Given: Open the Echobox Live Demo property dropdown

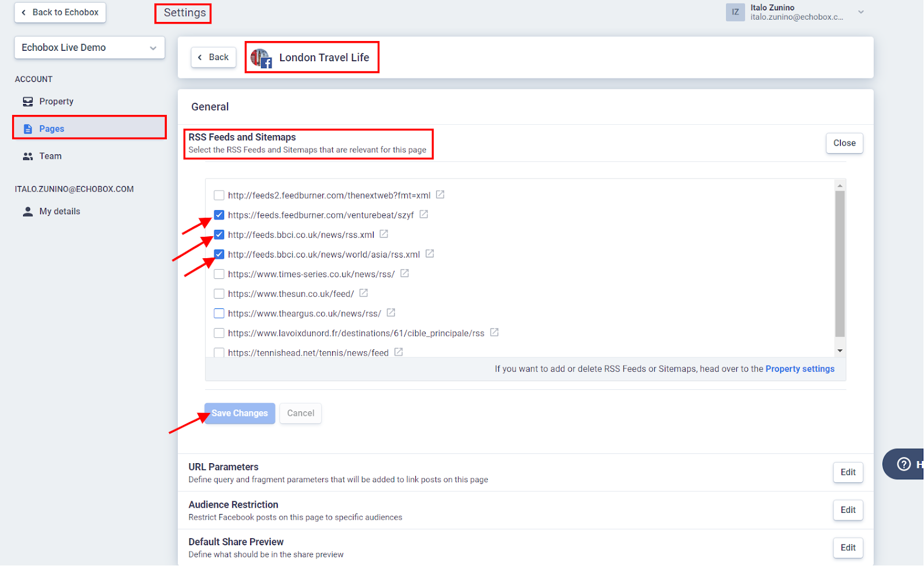Looking at the screenshot, I should 90,48.
